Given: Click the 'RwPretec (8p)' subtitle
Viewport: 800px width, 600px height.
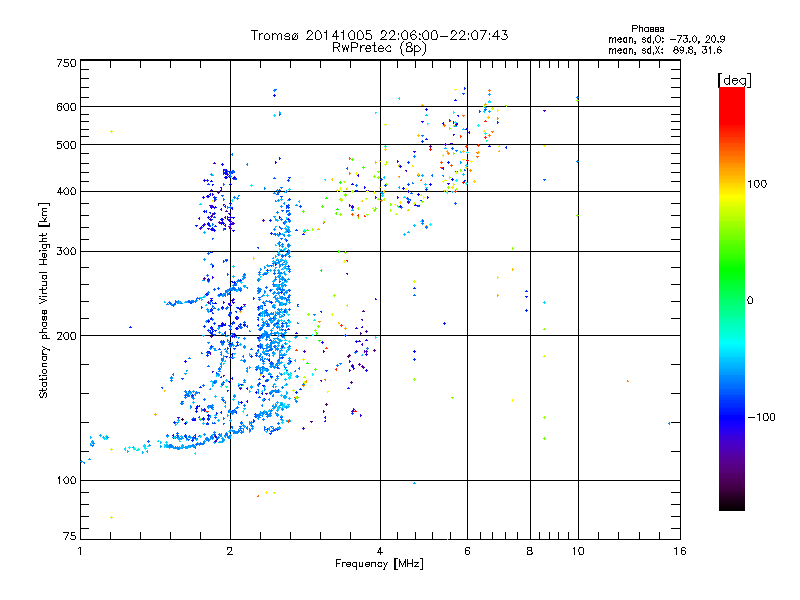Looking at the screenshot, I should (379, 48).
